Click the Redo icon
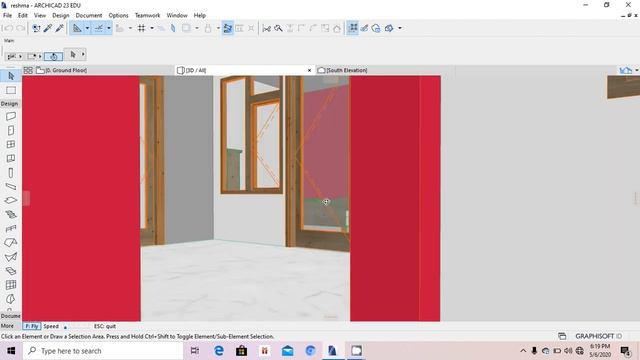The width and height of the screenshot is (640, 360). [x=20, y=28]
